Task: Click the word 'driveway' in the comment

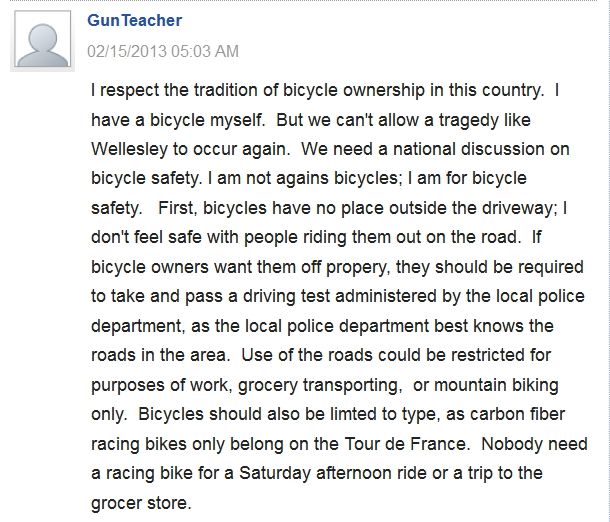Action: coord(519,208)
